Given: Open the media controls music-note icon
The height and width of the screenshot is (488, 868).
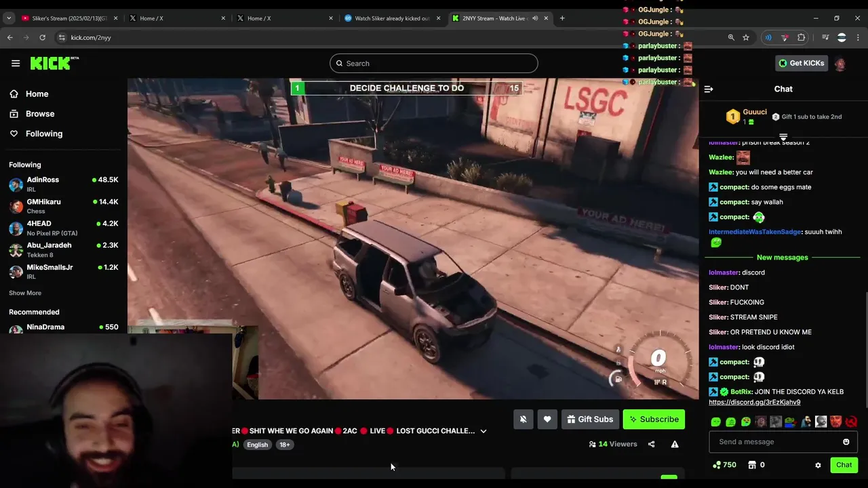Looking at the screenshot, I should [825, 37].
